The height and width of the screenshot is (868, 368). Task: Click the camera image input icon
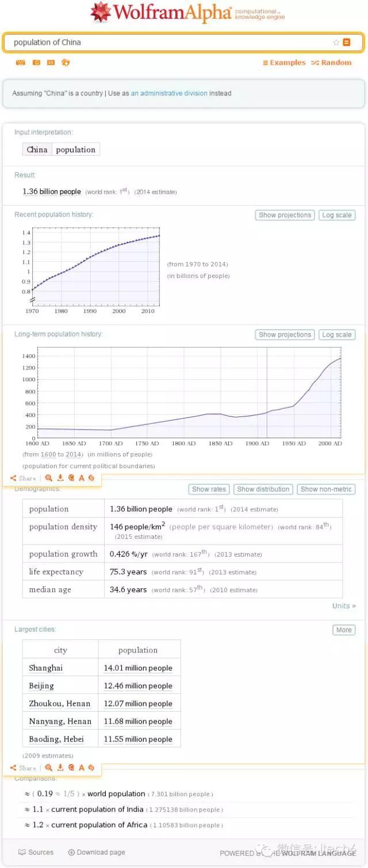(x=36, y=63)
